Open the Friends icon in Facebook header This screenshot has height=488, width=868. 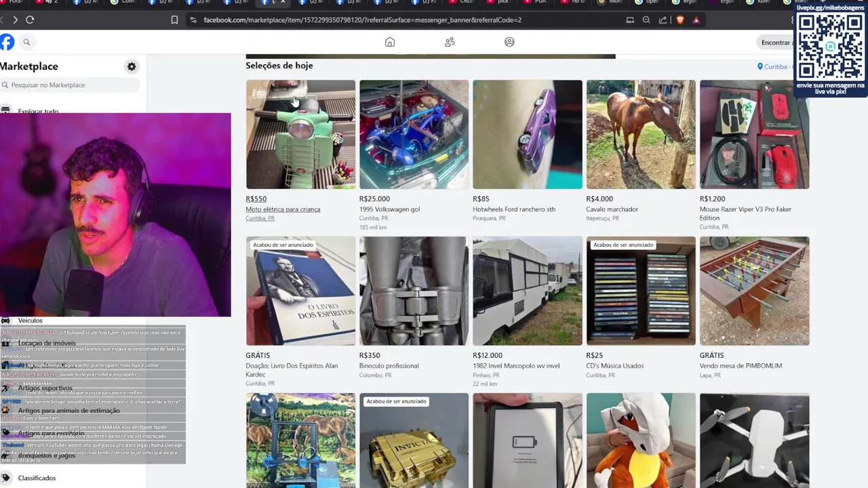point(450,42)
